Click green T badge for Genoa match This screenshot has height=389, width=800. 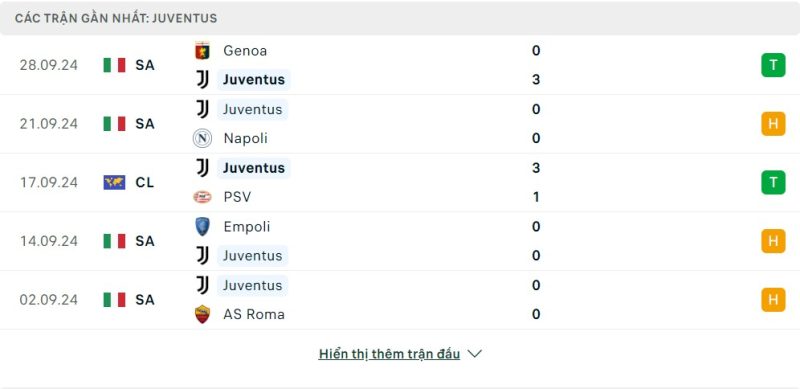pos(773,65)
